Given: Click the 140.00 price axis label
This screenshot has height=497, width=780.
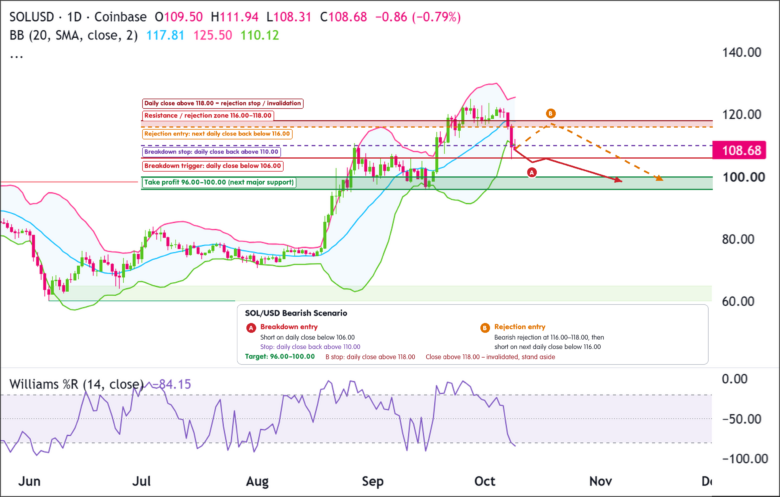Looking at the screenshot, I should 742,52.
